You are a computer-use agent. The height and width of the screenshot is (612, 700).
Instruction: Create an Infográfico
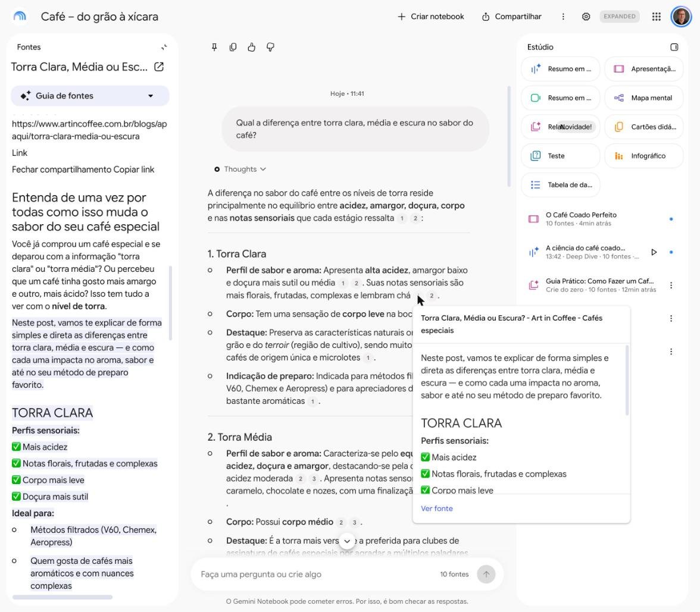coord(644,156)
